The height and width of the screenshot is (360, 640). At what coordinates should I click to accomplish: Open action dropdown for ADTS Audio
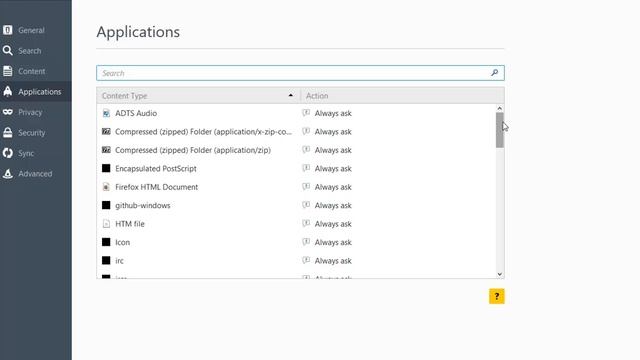click(x=398, y=113)
